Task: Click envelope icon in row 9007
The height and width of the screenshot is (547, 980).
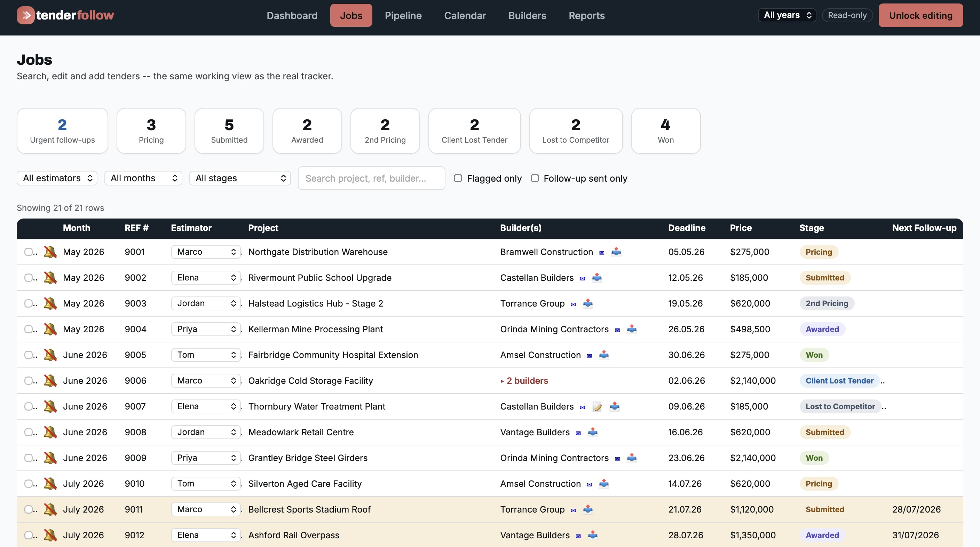Action: (582, 407)
